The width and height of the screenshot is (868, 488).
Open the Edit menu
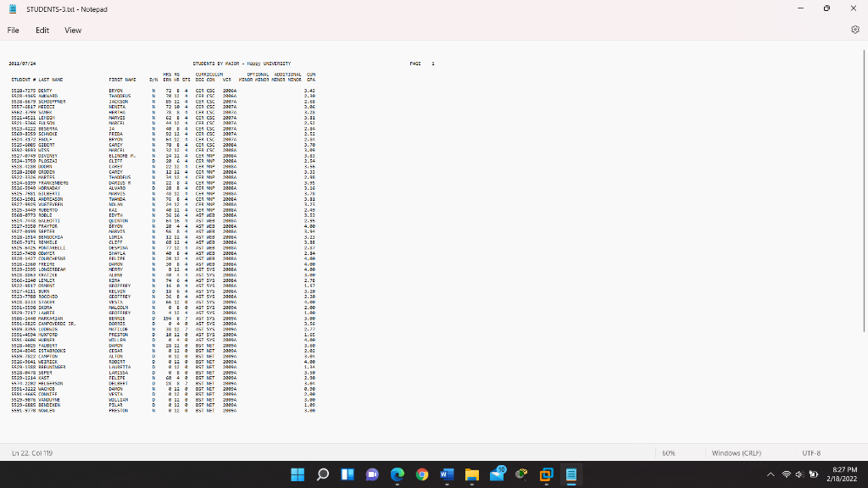42,30
